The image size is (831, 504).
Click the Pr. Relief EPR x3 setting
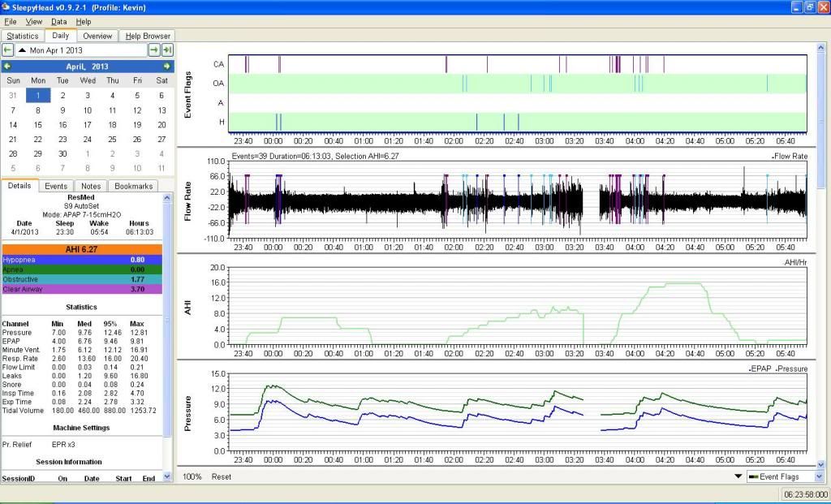(x=39, y=445)
